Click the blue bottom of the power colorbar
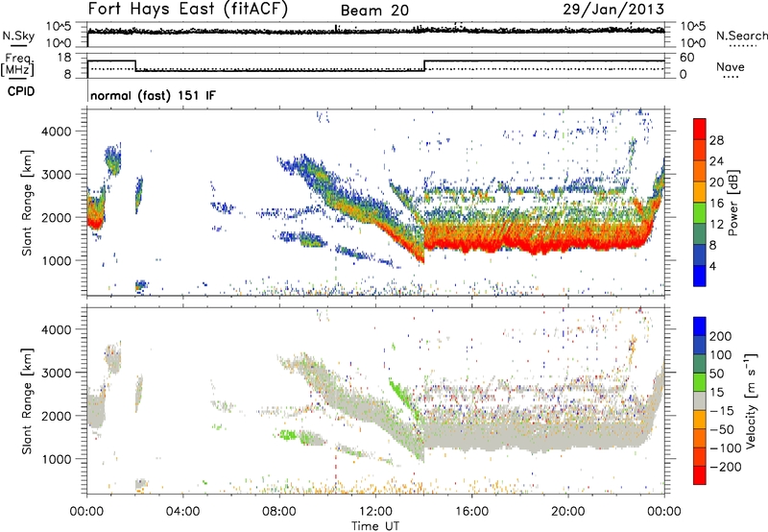Image resolution: width=768 pixels, height=532 pixels. tap(700, 276)
